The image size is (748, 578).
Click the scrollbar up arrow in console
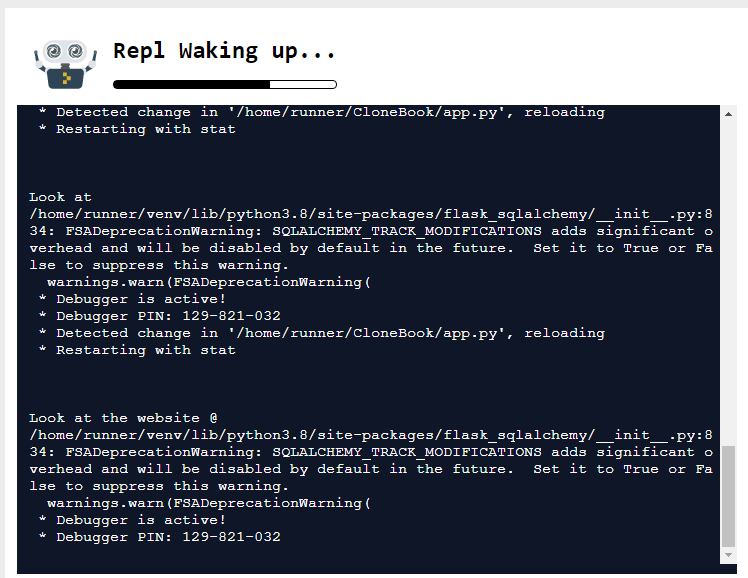[728, 114]
